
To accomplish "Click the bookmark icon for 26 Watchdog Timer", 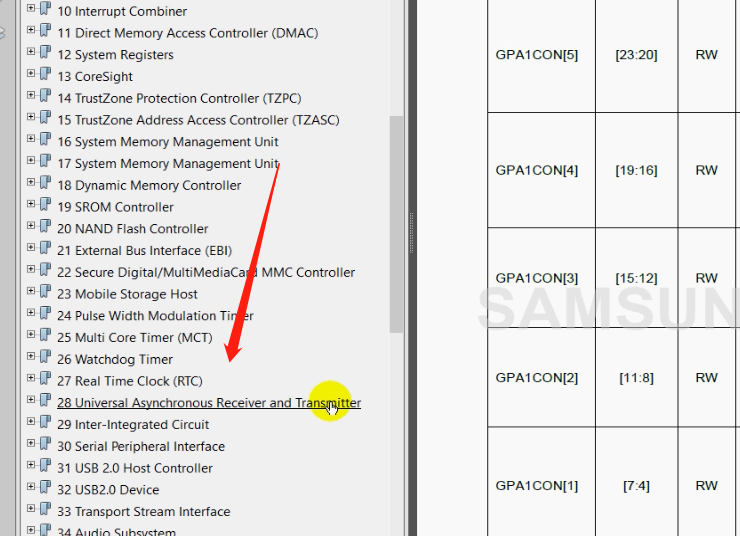I will (46, 358).
